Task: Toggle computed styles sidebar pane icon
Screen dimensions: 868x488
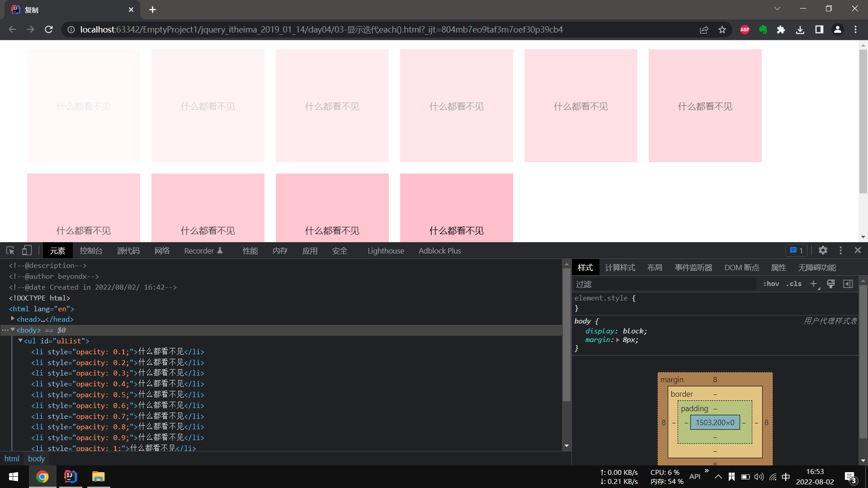Action: (848, 284)
